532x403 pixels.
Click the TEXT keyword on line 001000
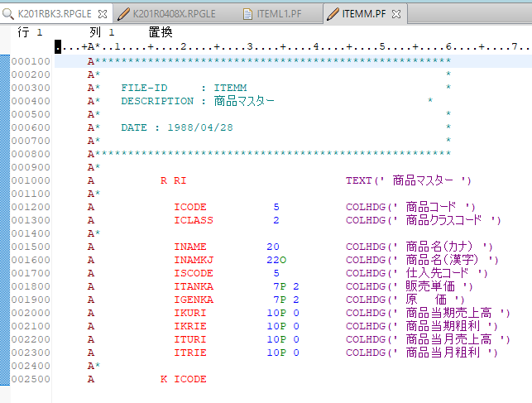coord(358,180)
